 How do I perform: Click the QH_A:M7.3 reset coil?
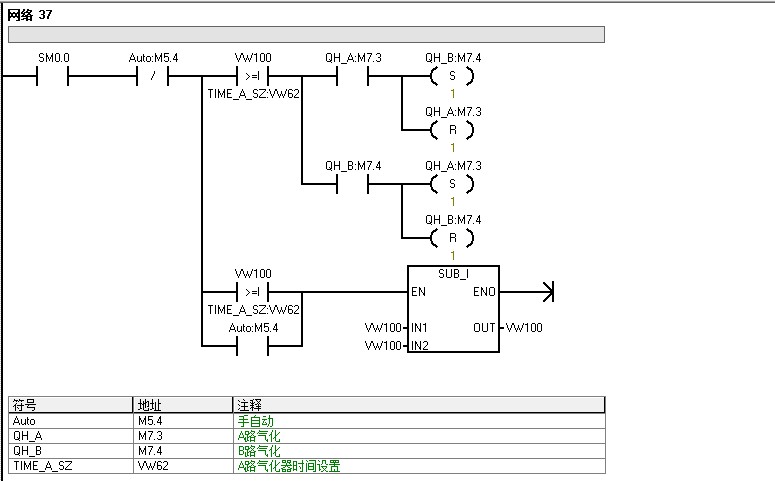pos(452,130)
